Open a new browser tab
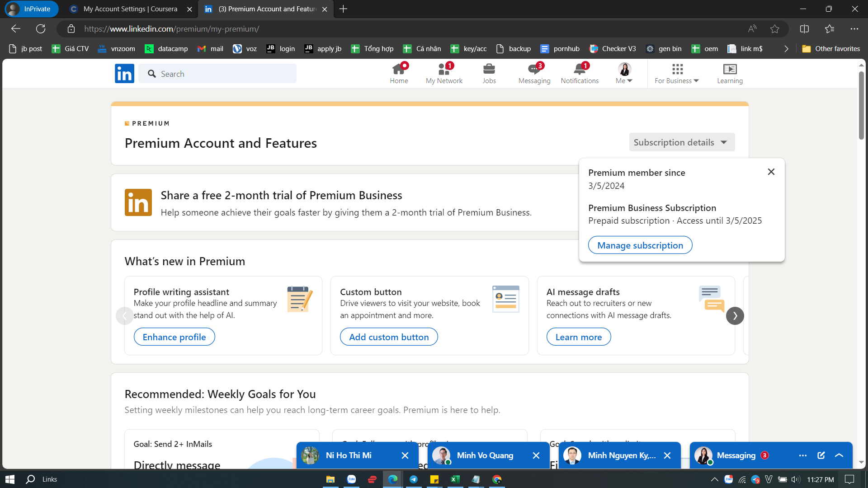Screen dimensions: 868x488 coord(344,9)
